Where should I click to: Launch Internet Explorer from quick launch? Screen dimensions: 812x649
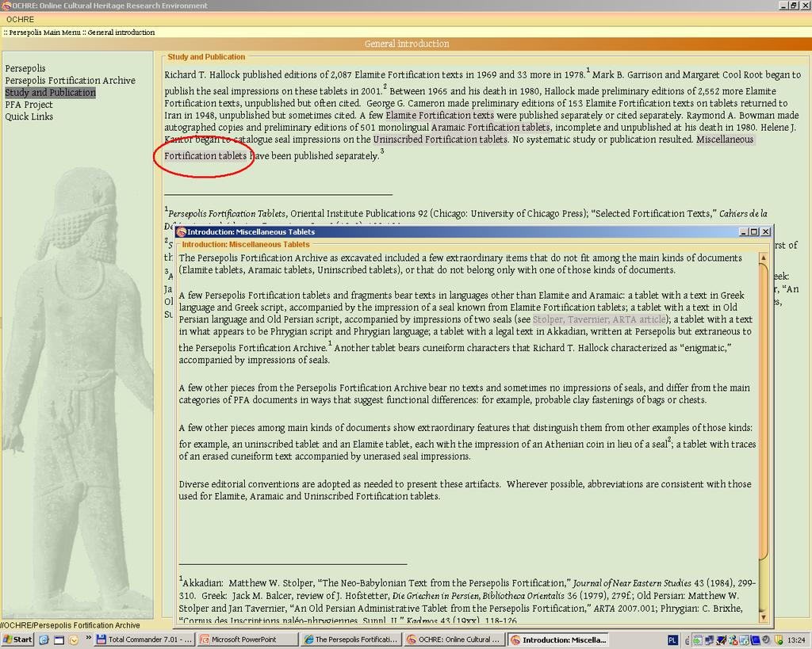click(x=44, y=640)
